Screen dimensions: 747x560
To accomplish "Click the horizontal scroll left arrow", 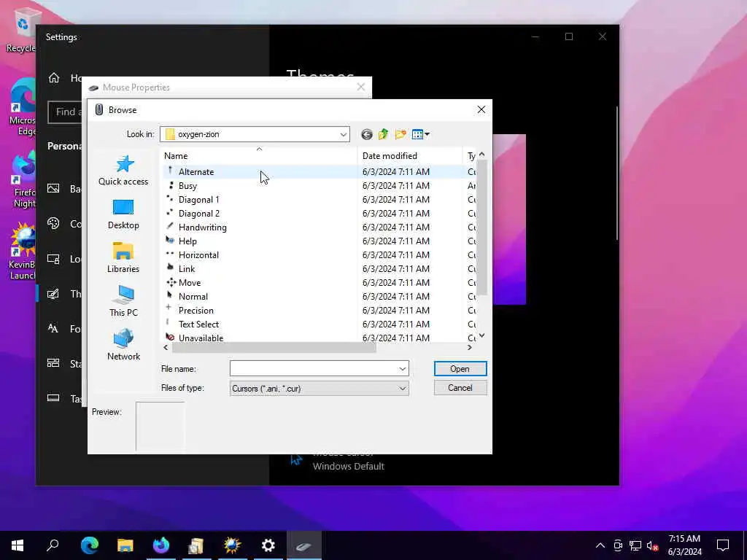I will click(166, 348).
